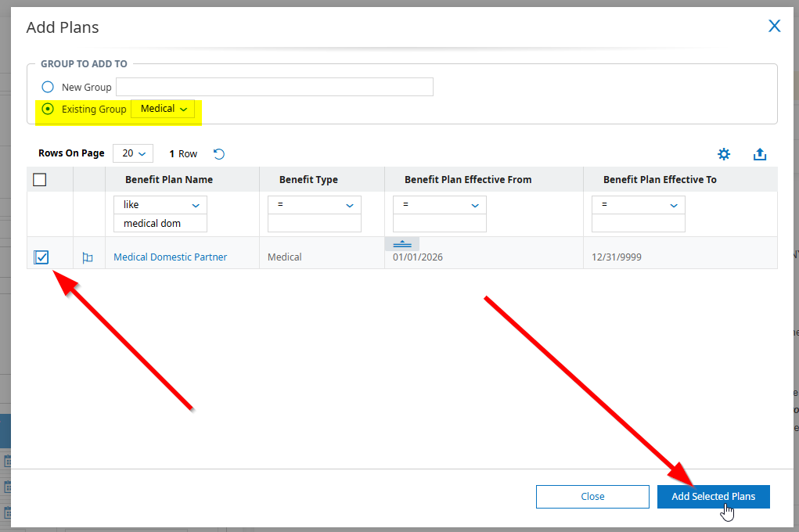The height and width of the screenshot is (532, 799).
Task: Open grid settings gear icon
Action: 724,154
